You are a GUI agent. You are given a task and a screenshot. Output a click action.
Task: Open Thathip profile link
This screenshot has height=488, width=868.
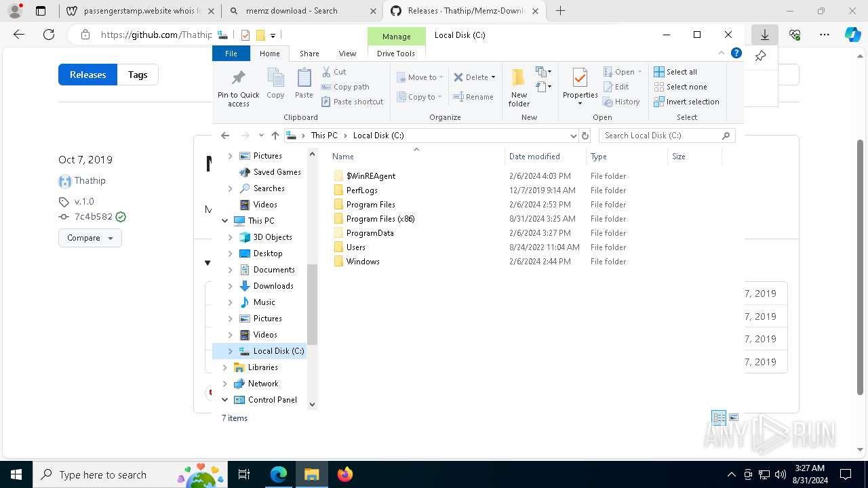tap(90, 180)
